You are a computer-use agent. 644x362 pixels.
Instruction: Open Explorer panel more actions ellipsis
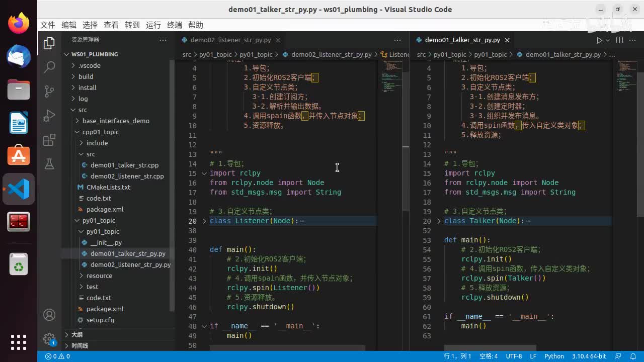(163, 40)
